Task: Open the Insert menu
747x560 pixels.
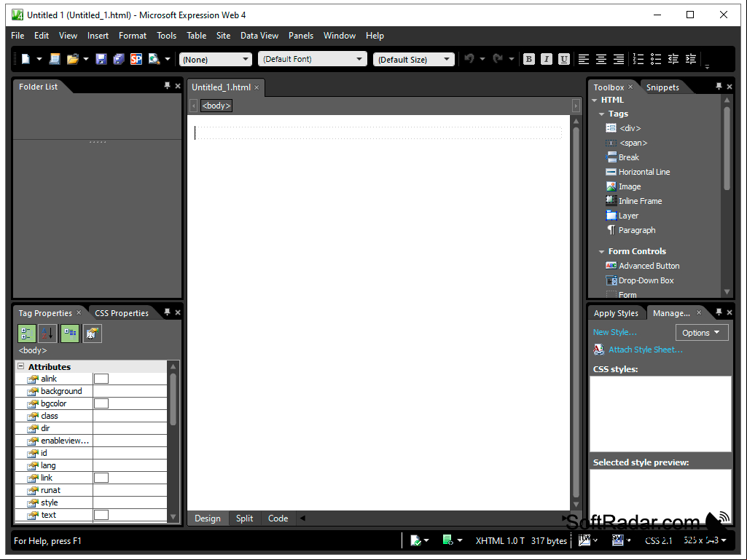Action: [98, 35]
